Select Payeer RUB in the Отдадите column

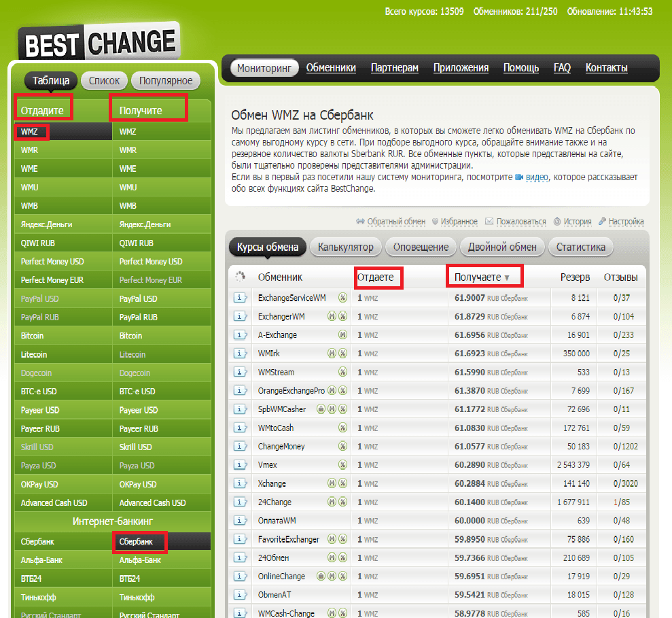[x=63, y=428]
